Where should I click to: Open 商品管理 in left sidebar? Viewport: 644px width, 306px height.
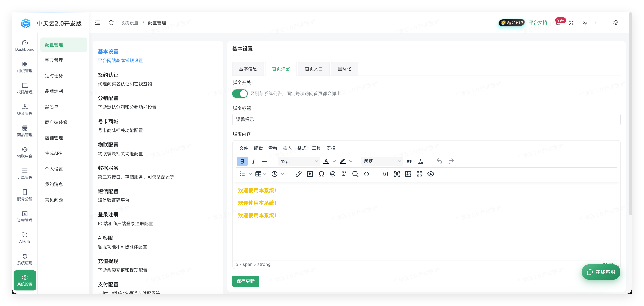point(25,131)
